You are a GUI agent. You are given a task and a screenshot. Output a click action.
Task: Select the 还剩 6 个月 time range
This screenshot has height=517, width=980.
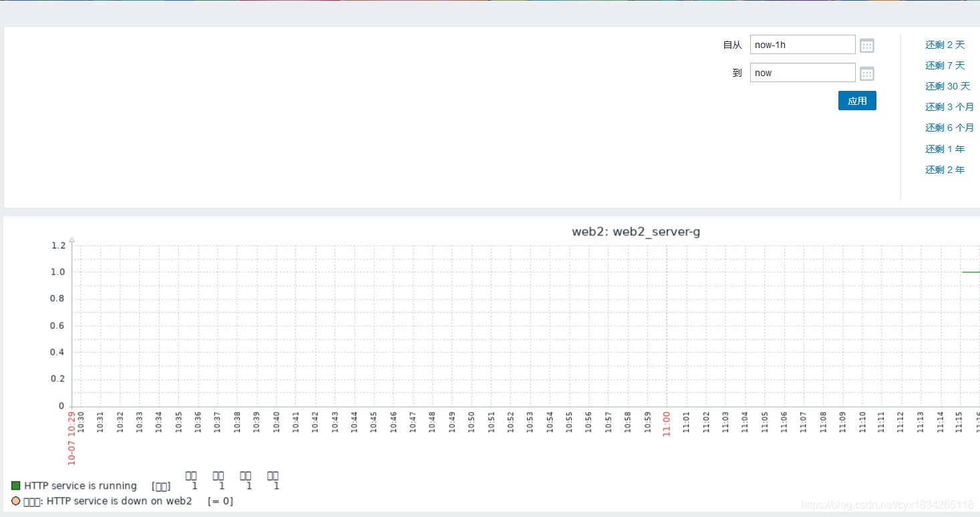click(949, 128)
